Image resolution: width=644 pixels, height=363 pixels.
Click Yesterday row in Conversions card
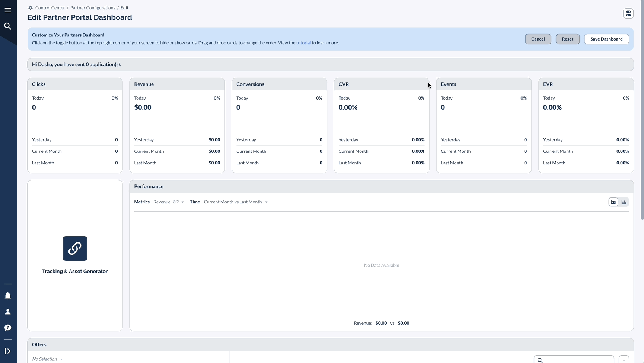pyautogui.click(x=279, y=140)
